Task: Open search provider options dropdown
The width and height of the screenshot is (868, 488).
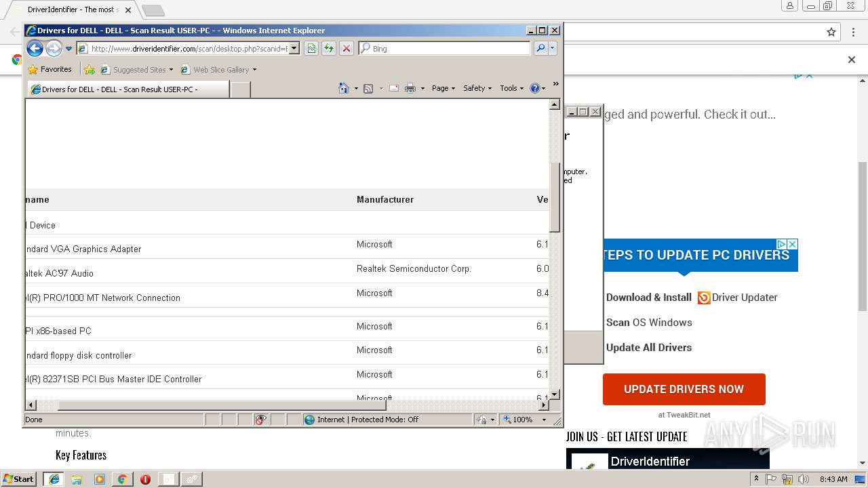Action: pos(553,48)
